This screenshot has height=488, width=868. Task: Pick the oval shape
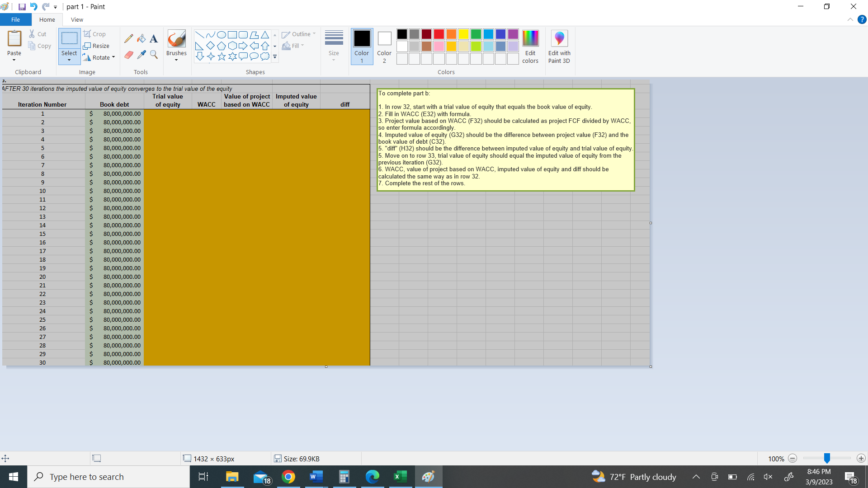click(x=221, y=34)
